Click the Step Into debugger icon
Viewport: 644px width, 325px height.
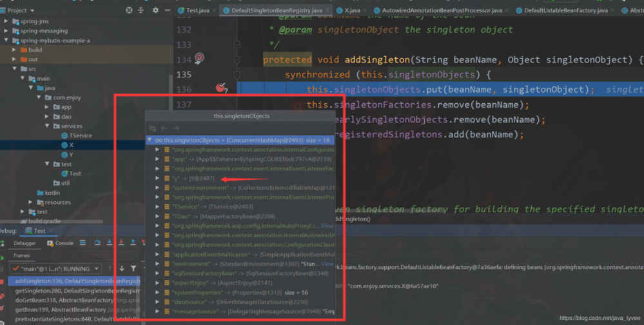[x=109, y=242]
